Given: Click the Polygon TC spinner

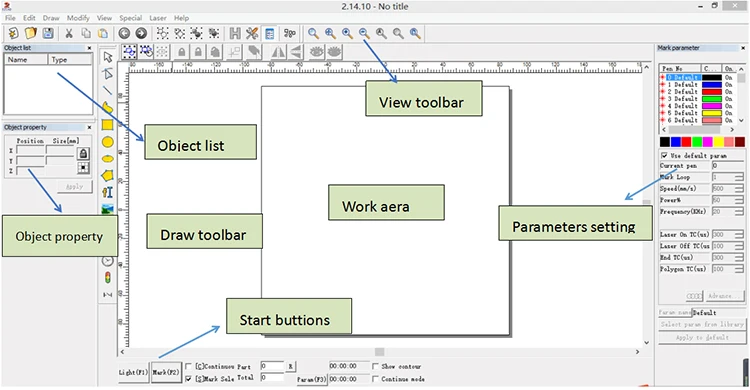Looking at the screenshot, I should 739,269.
